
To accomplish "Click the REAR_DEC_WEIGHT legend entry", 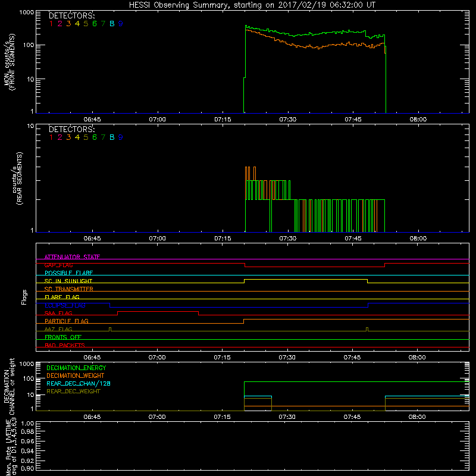I will tap(73, 392).
